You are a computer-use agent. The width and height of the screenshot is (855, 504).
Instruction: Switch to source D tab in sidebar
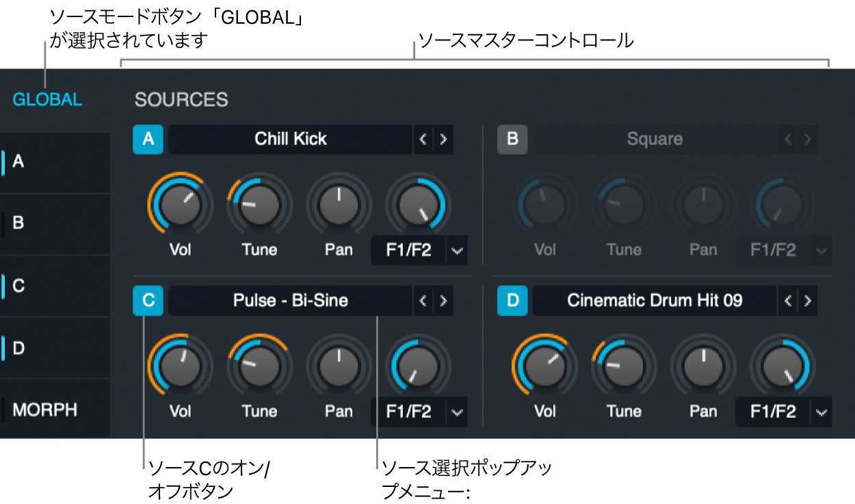(55, 347)
